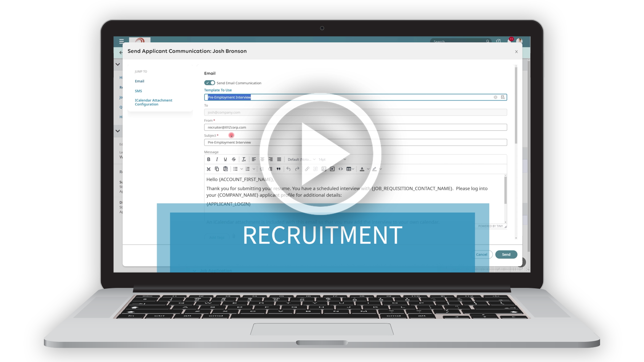
Task: Click the Strikethrough formatting icon
Action: tap(233, 159)
